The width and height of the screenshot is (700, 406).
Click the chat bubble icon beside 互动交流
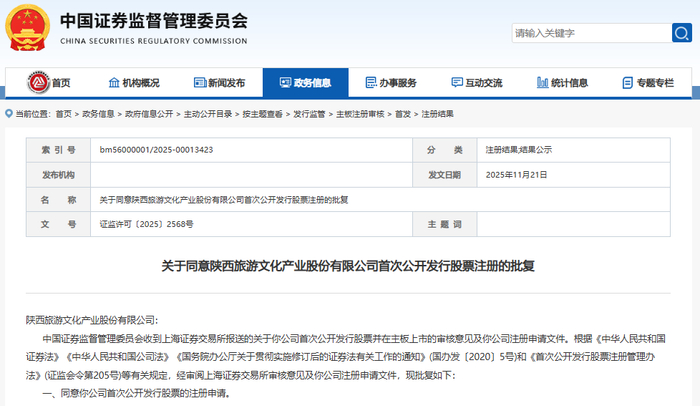coord(457,83)
